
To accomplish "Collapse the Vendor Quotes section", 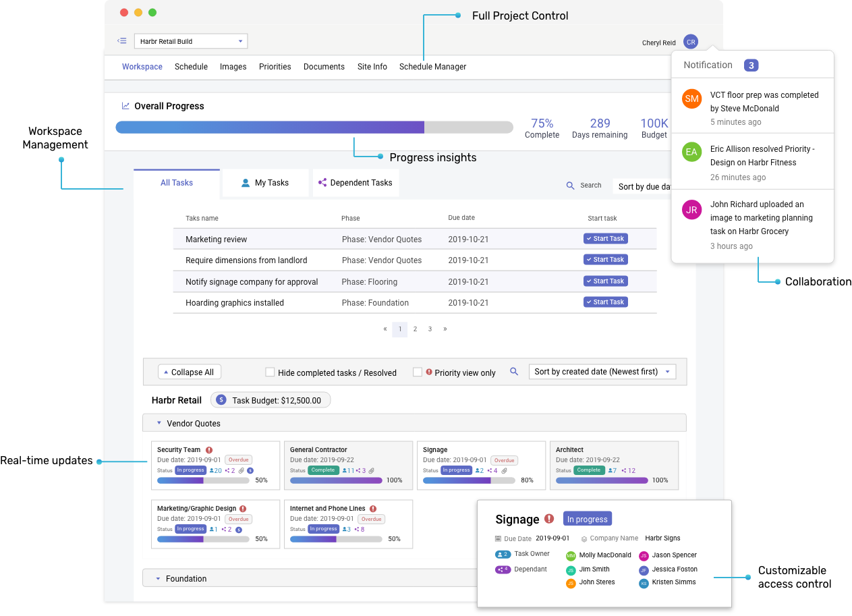I will [x=158, y=422].
